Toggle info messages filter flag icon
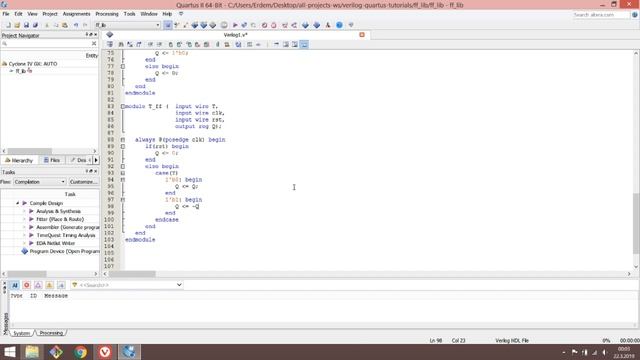 61,285
